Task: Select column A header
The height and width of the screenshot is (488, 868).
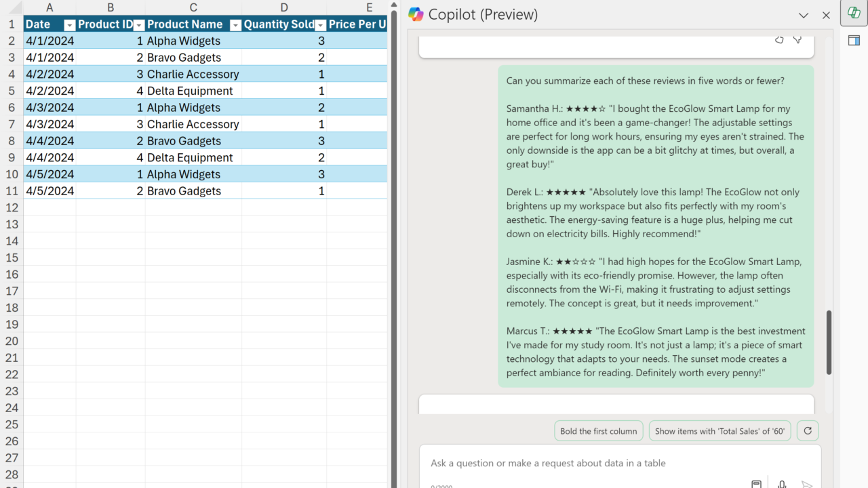Action: click(x=50, y=7)
